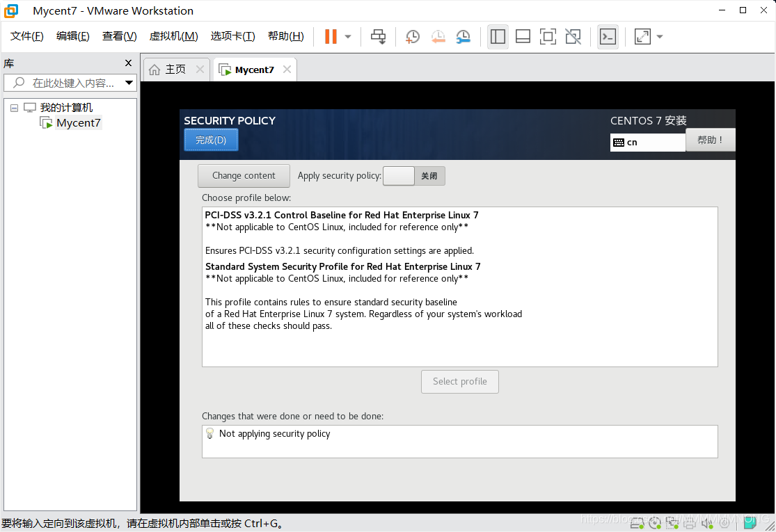This screenshot has width=776, height=532.
Task: Click the home icon on 主页 tab
Action: coord(155,70)
